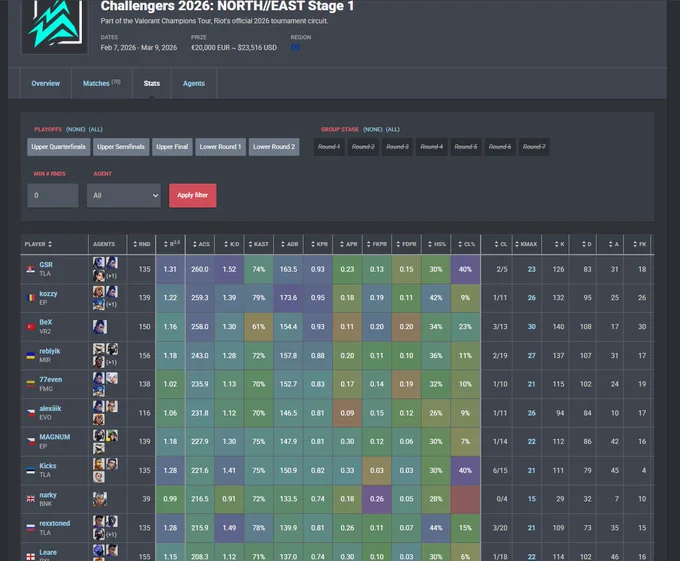Sort table by FDPR column
The height and width of the screenshot is (561, 680).
pyautogui.click(x=406, y=244)
